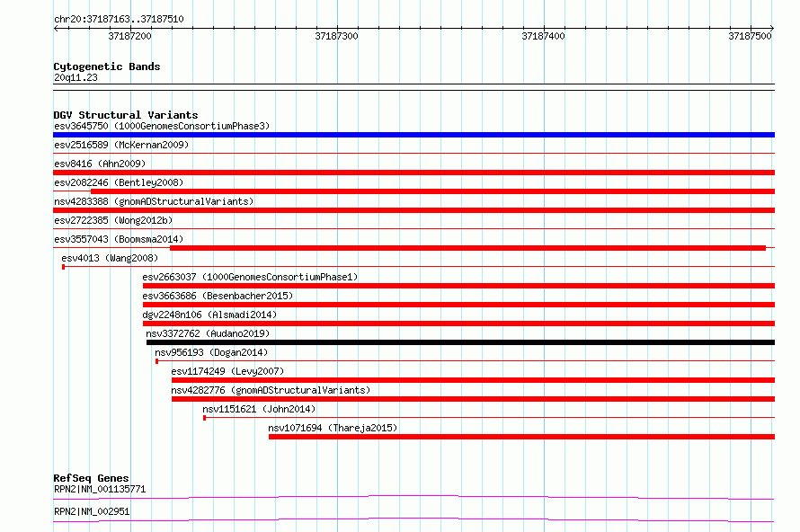The height and width of the screenshot is (532, 800).
Task: Click ruler position 37187200
Action: pos(130,36)
